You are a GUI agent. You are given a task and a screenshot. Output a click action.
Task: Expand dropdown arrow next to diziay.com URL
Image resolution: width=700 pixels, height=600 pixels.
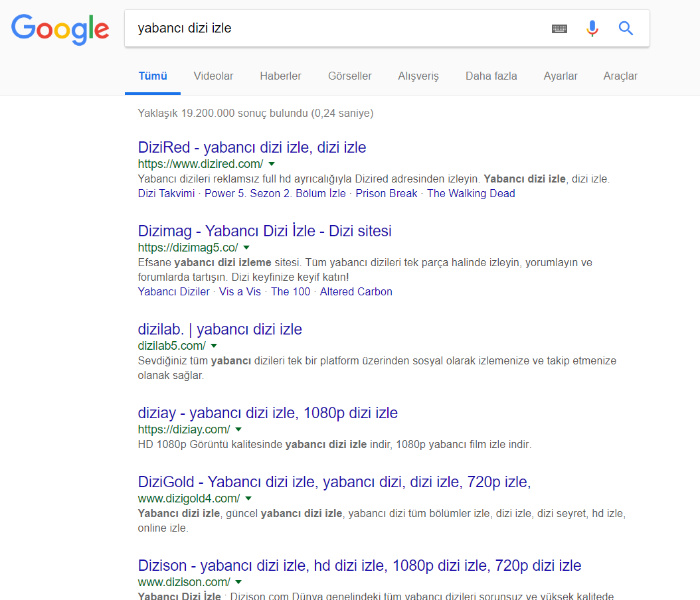click(x=238, y=429)
